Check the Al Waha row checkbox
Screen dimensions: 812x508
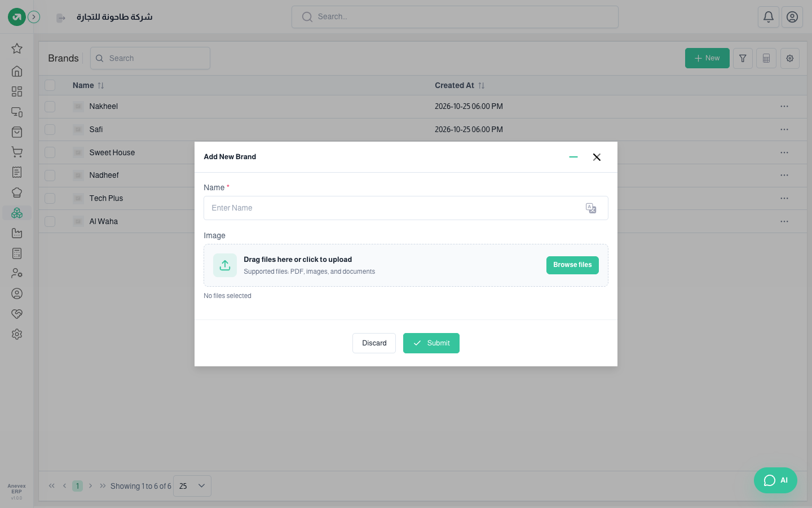(50, 221)
